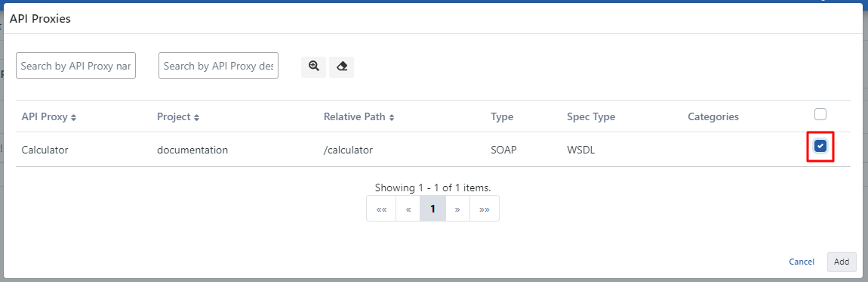Focus the Search by API Proxy name field

pos(75,65)
